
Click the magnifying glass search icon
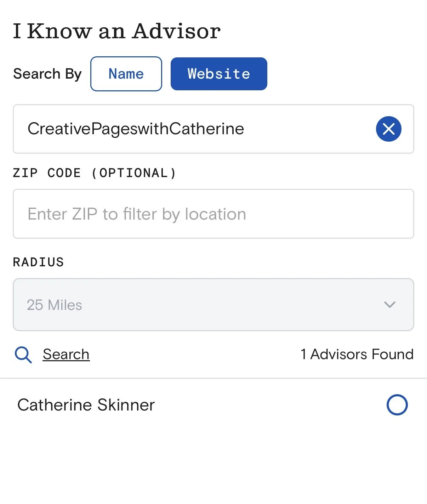click(23, 355)
